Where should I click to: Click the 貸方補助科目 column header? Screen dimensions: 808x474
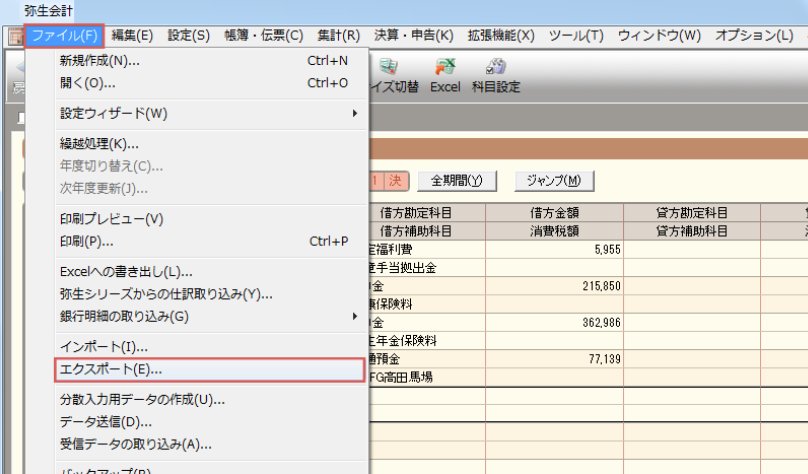click(692, 231)
